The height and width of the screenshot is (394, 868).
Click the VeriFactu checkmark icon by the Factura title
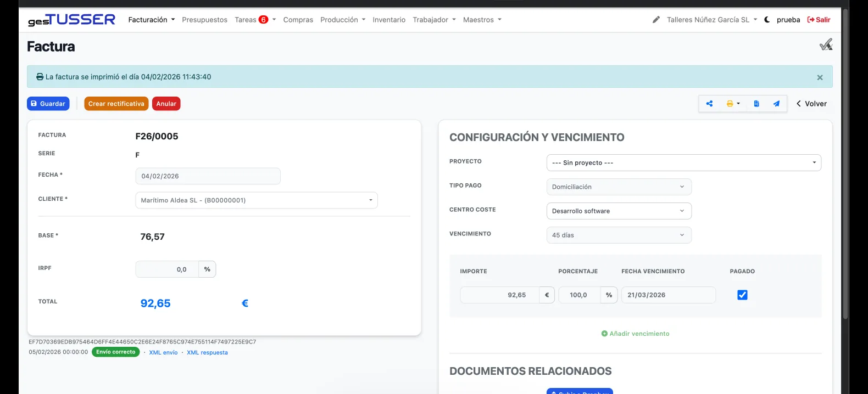pyautogui.click(x=826, y=44)
